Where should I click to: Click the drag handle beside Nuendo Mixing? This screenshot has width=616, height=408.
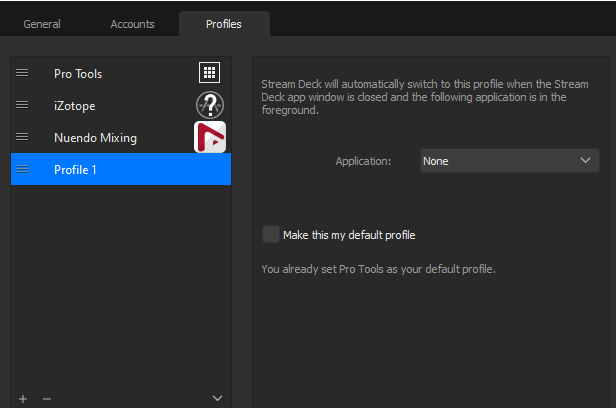point(22,137)
